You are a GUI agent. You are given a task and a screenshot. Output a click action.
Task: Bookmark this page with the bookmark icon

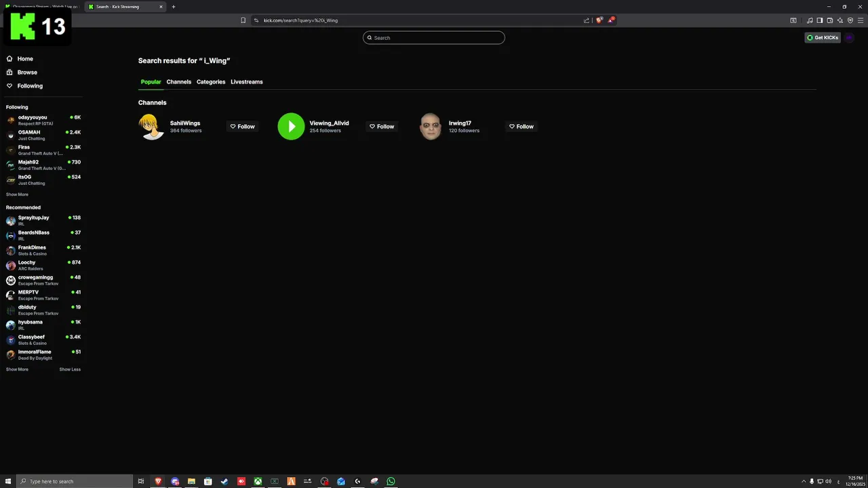243,20
